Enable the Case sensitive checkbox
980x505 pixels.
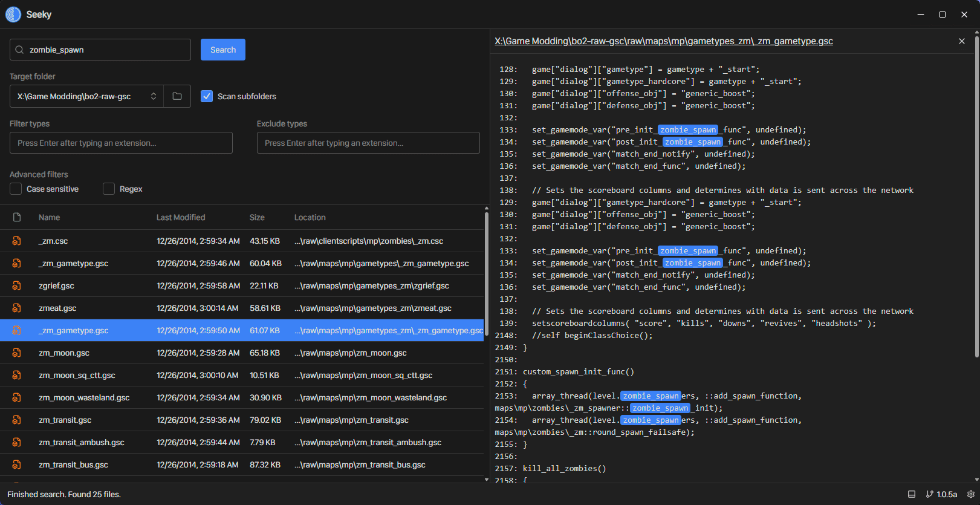16,189
